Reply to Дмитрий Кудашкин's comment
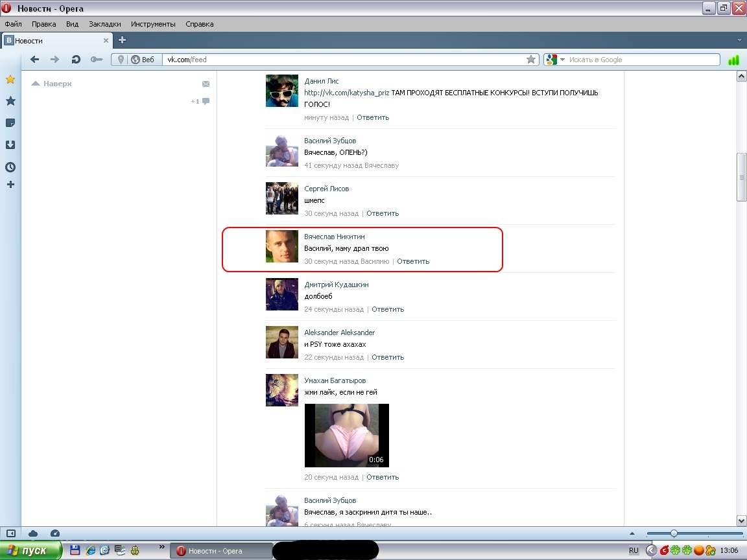 (x=388, y=310)
